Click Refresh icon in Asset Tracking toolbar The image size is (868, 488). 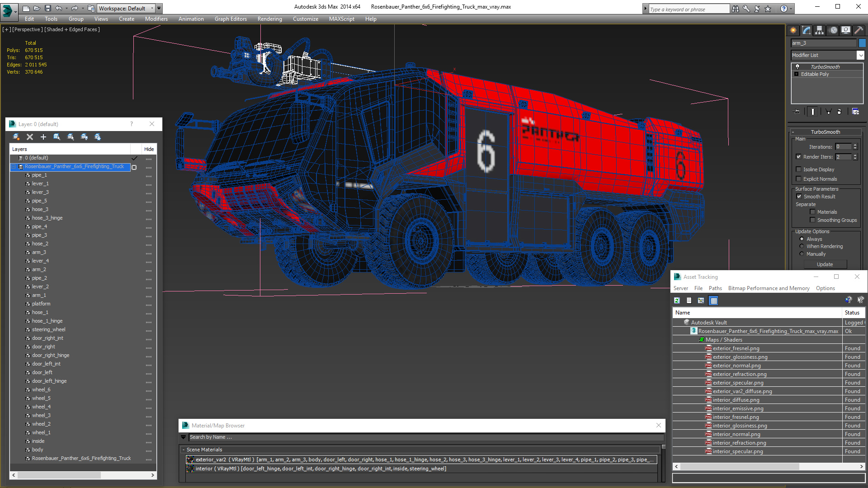(x=677, y=300)
